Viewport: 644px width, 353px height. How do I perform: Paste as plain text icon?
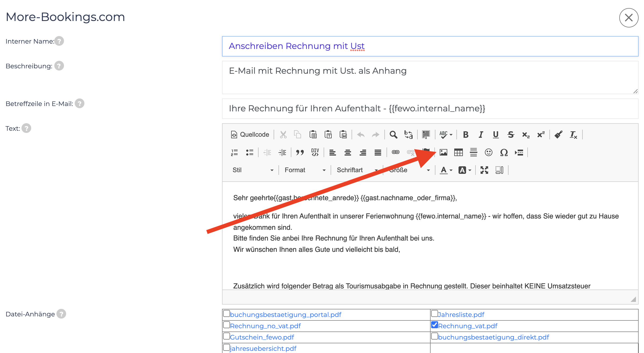pyautogui.click(x=328, y=135)
